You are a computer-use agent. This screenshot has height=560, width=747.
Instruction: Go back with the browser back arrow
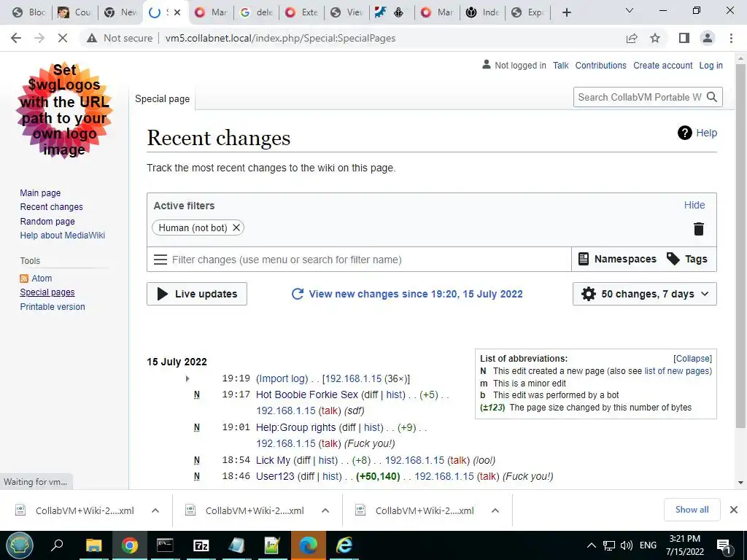[16, 38]
